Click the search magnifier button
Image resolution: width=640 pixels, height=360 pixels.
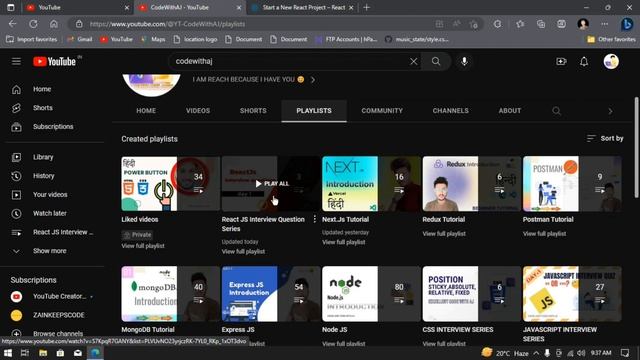click(436, 61)
